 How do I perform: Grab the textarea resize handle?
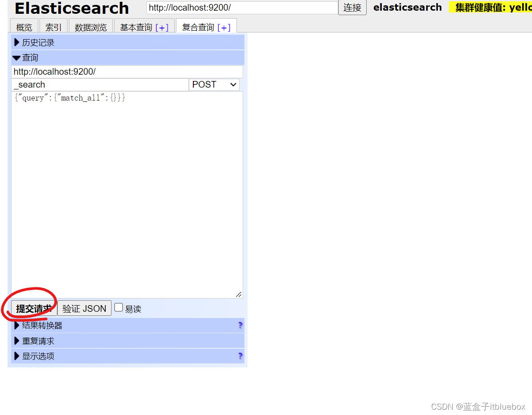click(x=239, y=294)
